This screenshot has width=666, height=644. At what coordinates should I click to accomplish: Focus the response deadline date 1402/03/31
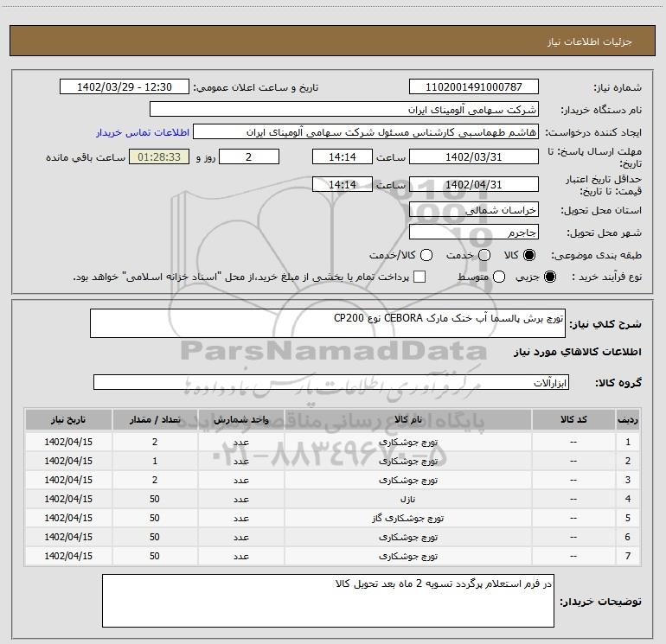[473, 156]
